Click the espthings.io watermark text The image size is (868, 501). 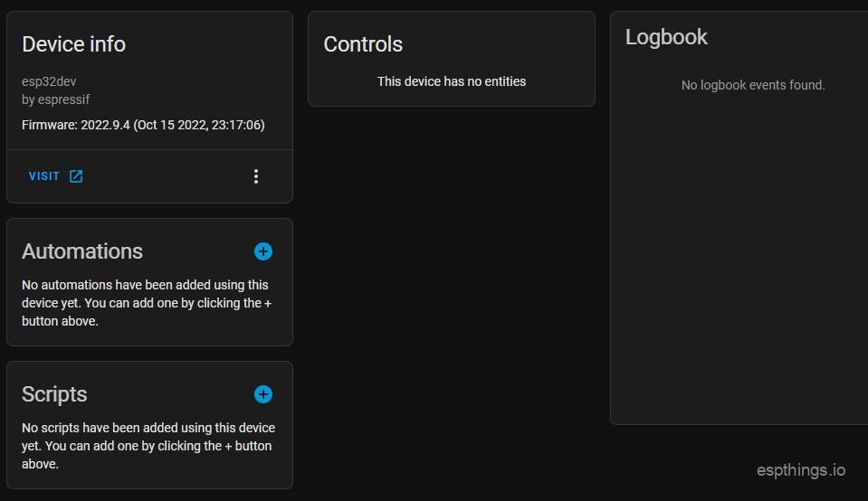[800, 470]
